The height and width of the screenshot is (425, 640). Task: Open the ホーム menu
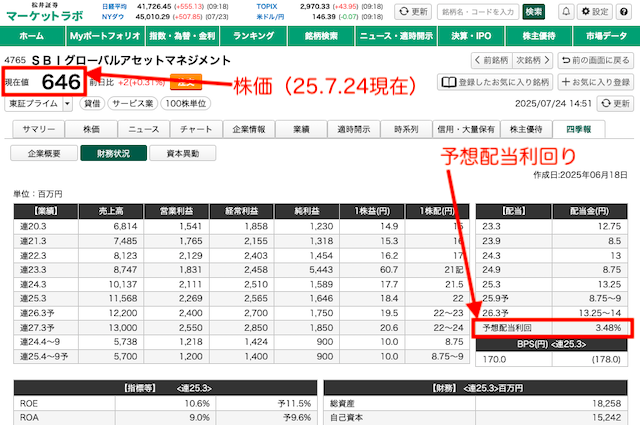coord(32,36)
